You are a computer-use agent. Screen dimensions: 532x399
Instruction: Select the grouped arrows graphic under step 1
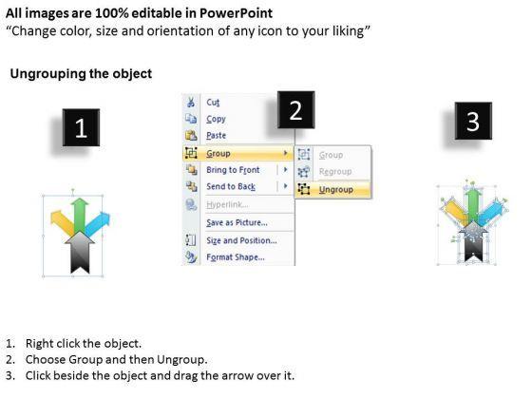pos(80,236)
